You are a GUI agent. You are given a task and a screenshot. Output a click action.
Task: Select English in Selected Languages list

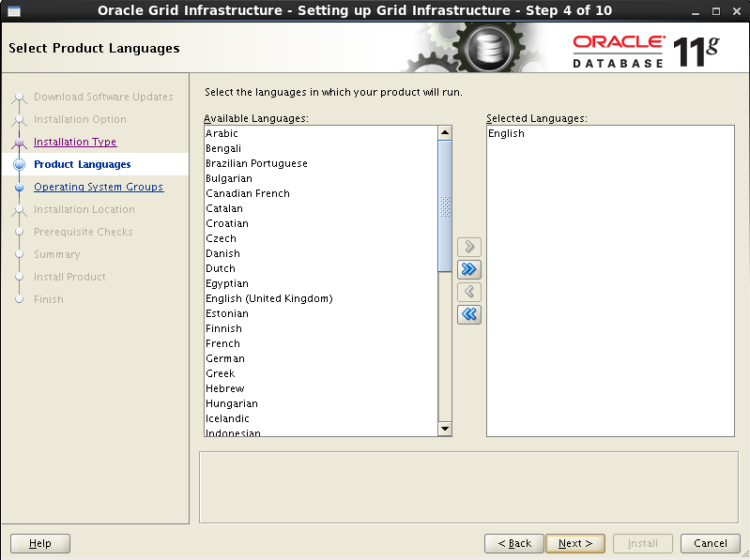610,133
